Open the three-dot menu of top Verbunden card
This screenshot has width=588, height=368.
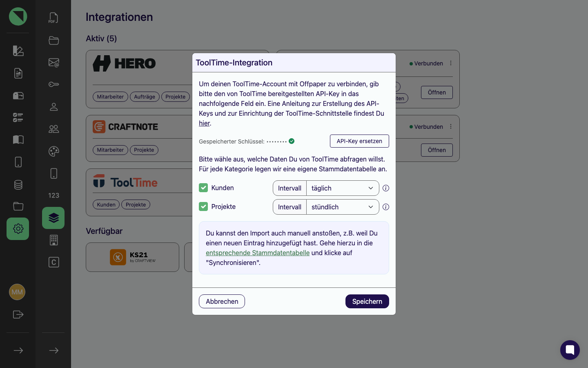pyautogui.click(x=451, y=63)
